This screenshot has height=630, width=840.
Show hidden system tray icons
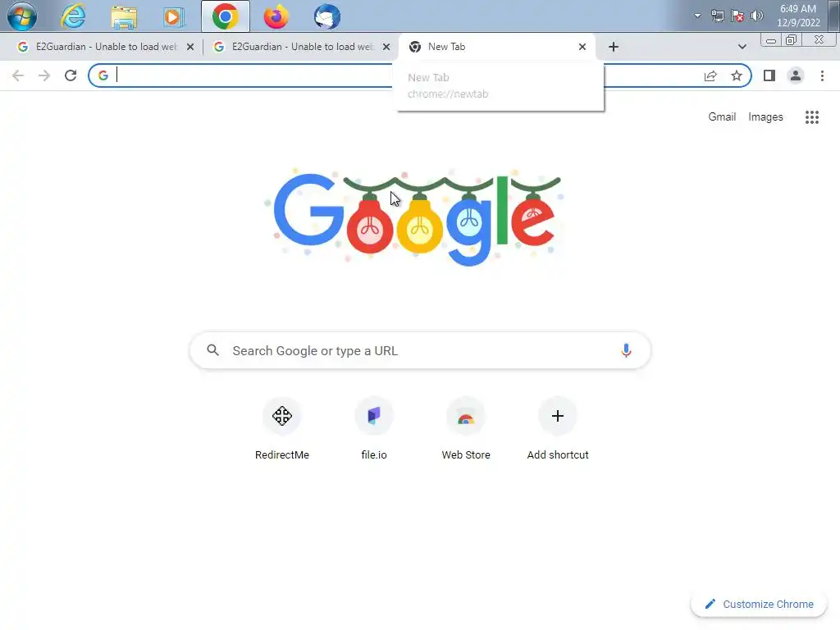697,16
